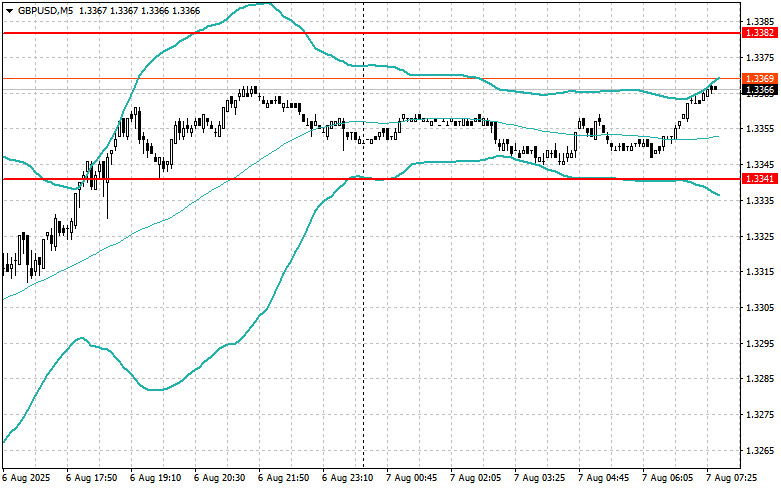Viewport: 781px width, 489px height.
Task: Click the black 1.3366 current price tag
Action: point(760,90)
